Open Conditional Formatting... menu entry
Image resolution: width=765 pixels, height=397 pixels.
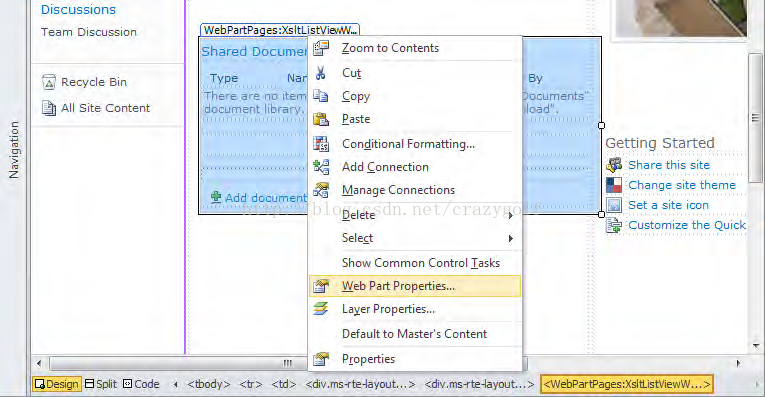pyautogui.click(x=415, y=144)
